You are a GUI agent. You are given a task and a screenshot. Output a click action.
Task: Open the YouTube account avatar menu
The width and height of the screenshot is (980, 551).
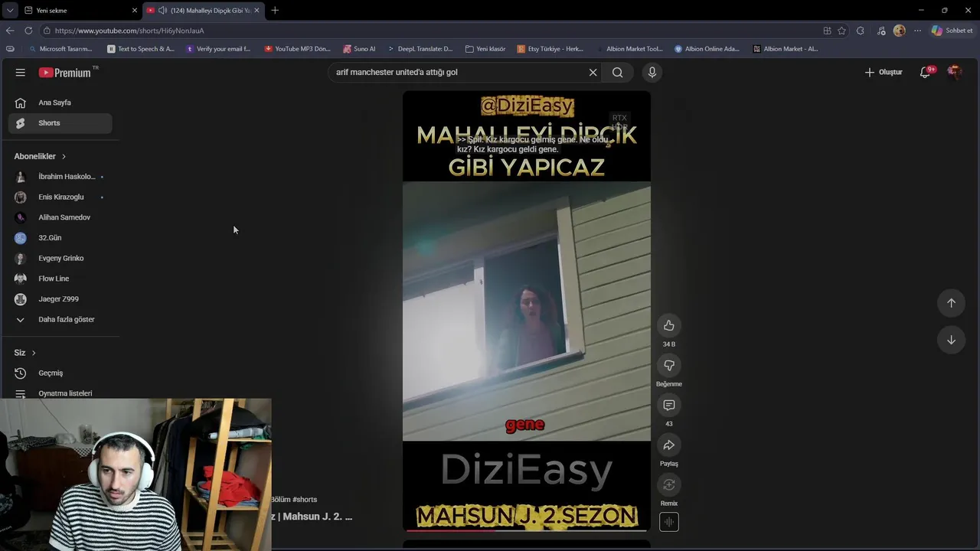click(x=954, y=72)
